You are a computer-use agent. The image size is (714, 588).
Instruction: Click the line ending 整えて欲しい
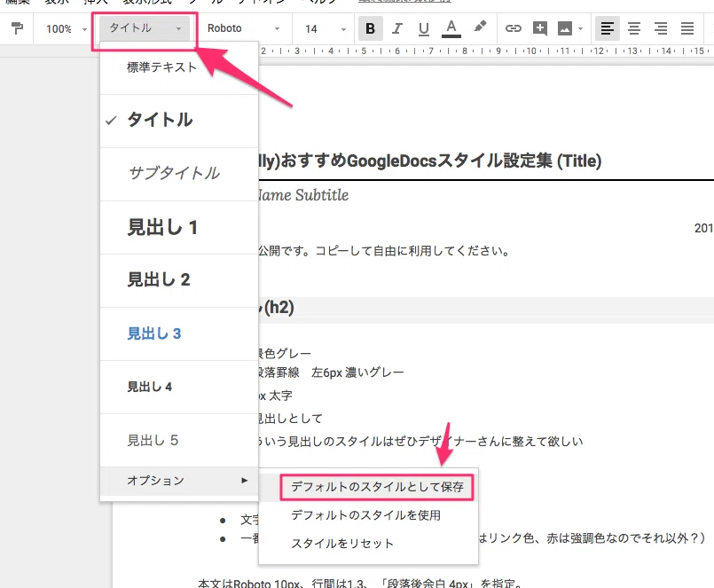coord(420,442)
